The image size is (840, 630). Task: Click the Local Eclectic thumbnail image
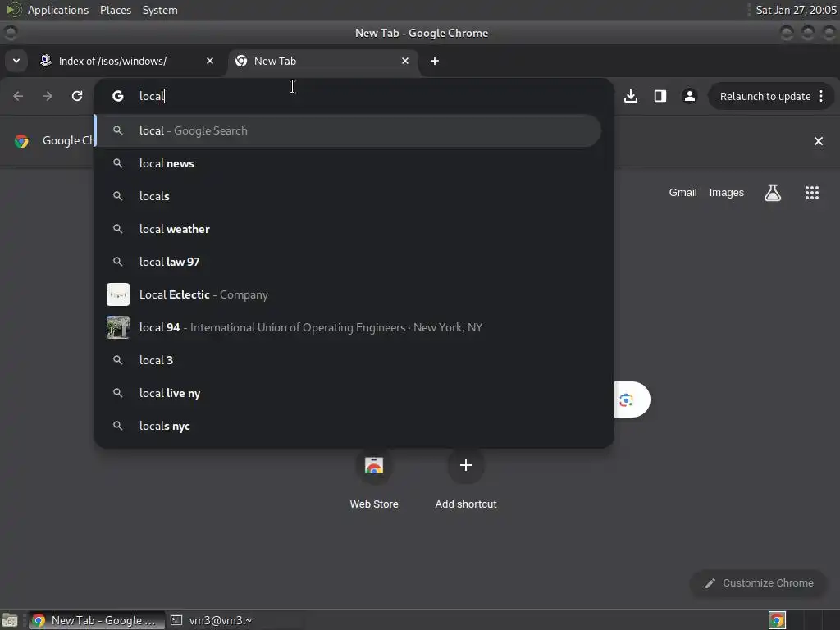point(118,294)
